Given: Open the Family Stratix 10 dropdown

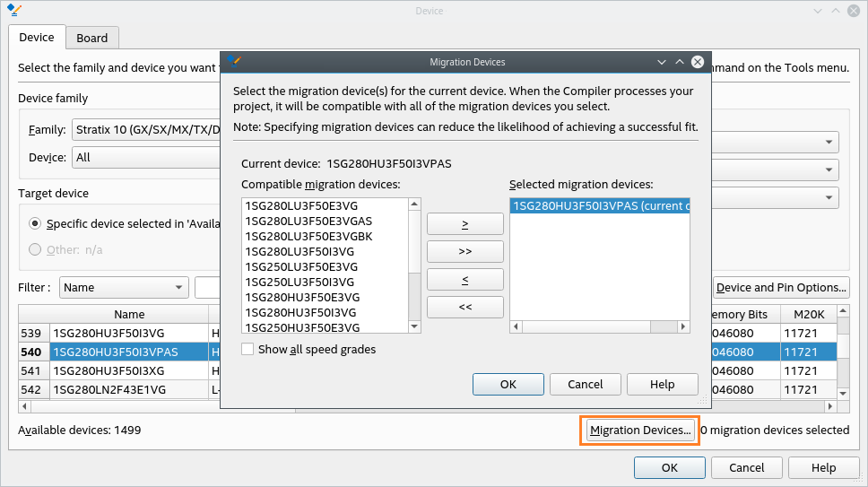Looking at the screenshot, I should [x=146, y=130].
